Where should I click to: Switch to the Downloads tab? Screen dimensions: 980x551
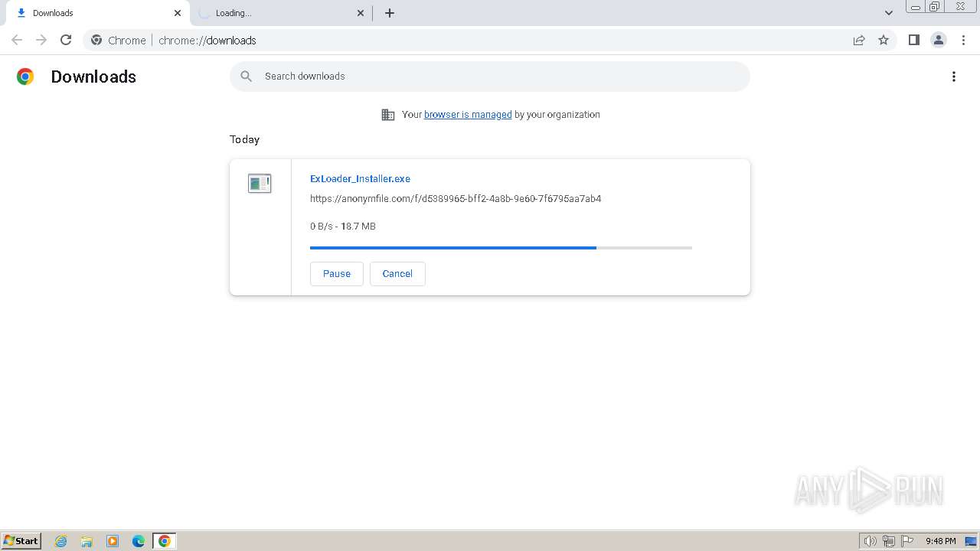(x=98, y=13)
